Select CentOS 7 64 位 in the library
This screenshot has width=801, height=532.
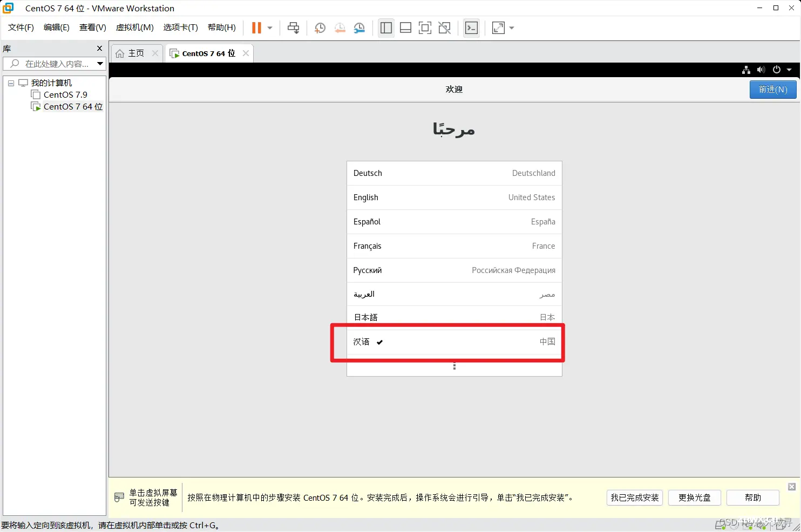pyautogui.click(x=73, y=107)
